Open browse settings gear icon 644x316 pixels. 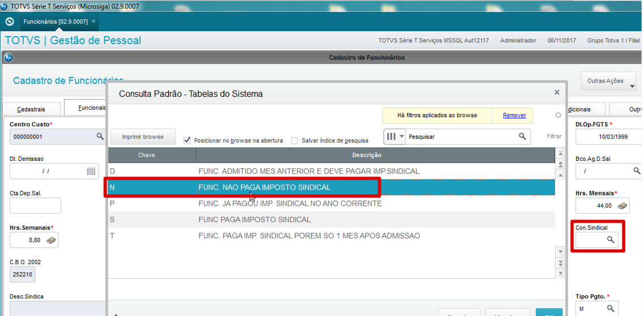coord(558,116)
